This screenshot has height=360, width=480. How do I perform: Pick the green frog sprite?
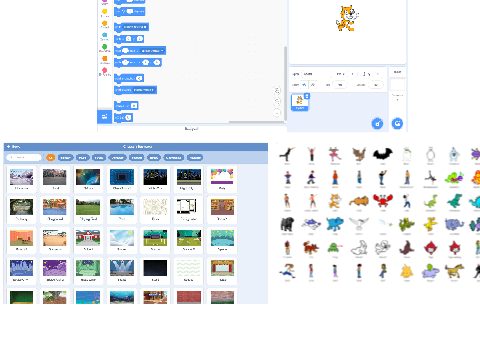[334, 248]
